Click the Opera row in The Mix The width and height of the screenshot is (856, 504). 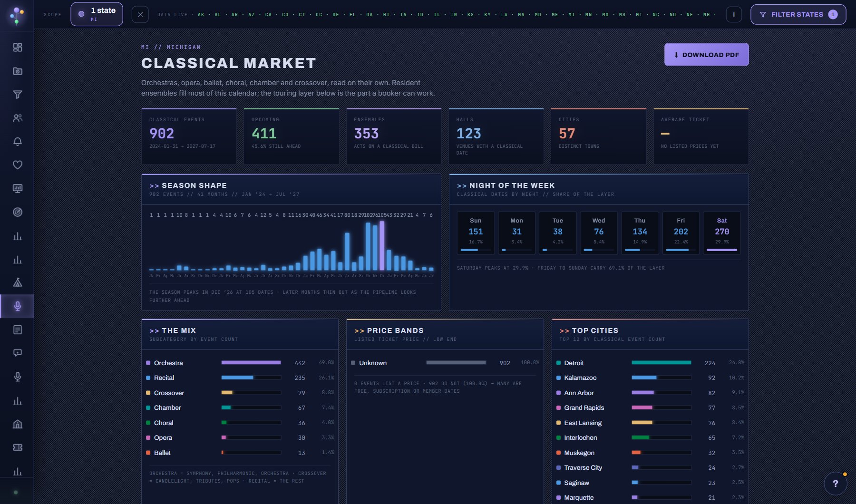pos(240,437)
